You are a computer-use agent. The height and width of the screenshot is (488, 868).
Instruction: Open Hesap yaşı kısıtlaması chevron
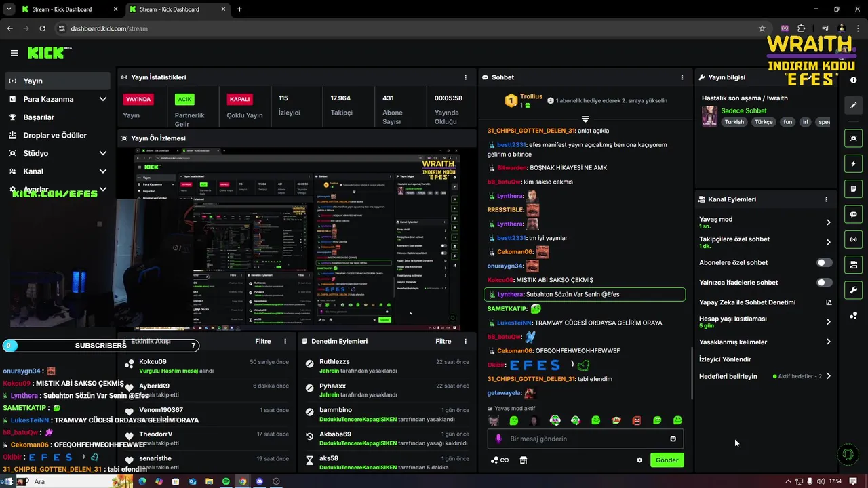(x=828, y=322)
